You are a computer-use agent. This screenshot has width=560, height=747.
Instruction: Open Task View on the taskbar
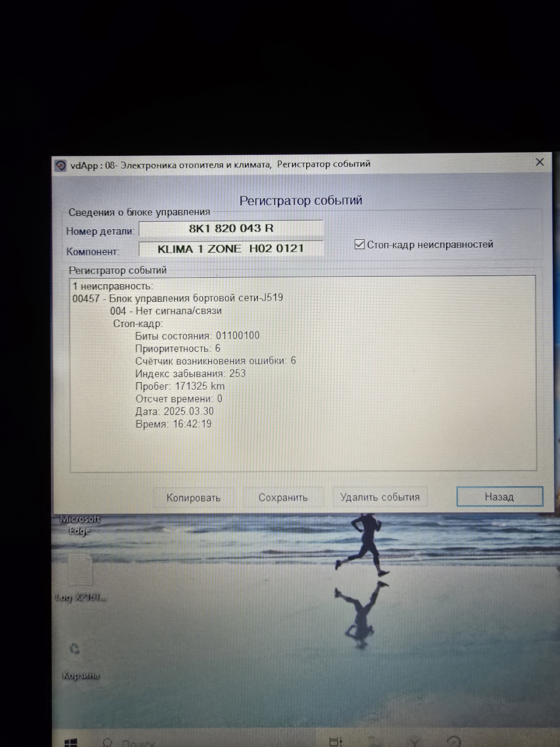coord(335,742)
